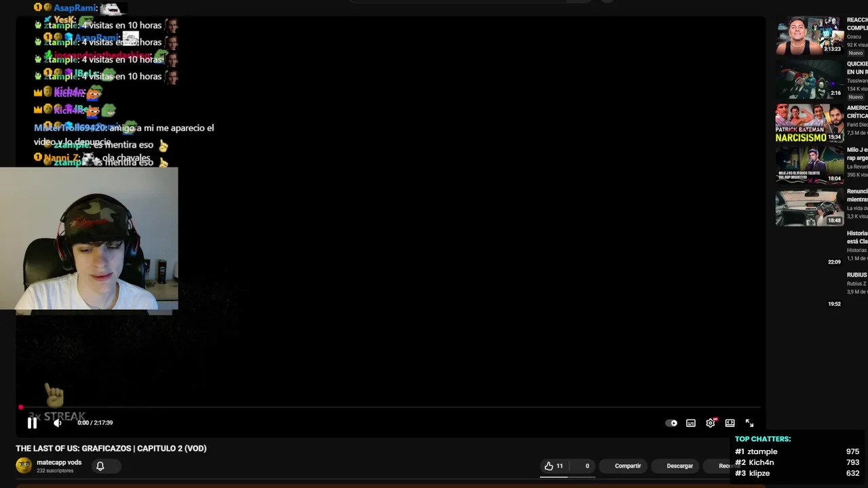Screen dimensions: 868x488
Task: Click the video title THE LAST OF US: GRAFICAZOS
Action: tap(111, 448)
